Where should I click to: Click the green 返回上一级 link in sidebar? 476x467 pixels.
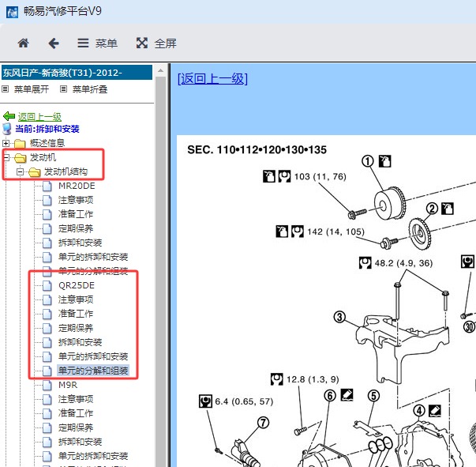click(x=39, y=117)
